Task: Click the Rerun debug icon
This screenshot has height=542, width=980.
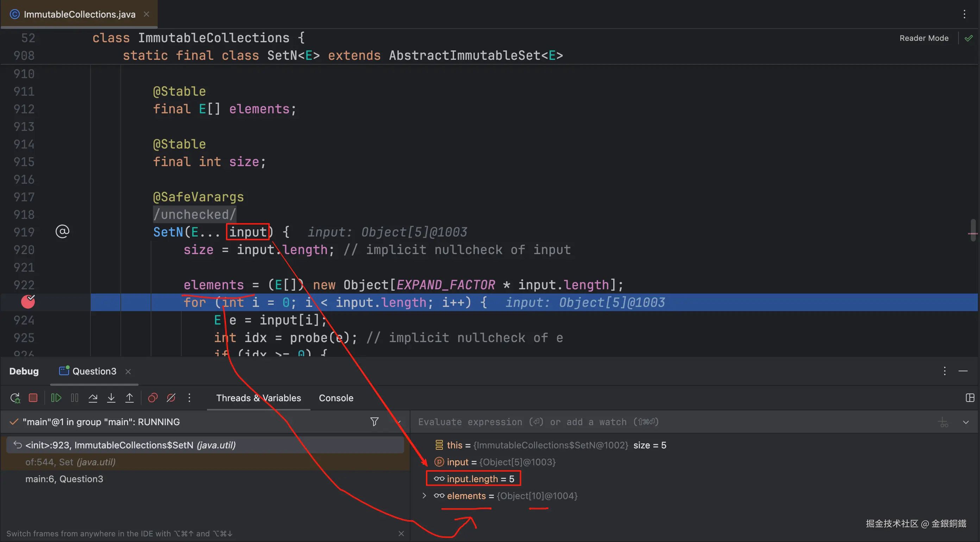Action: pos(15,398)
